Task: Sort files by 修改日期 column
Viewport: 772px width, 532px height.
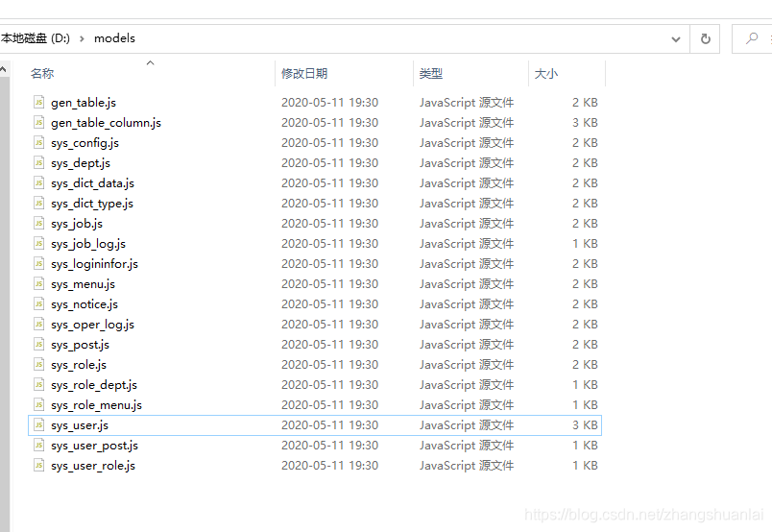Action: pyautogui.click(x=304, y=73)
